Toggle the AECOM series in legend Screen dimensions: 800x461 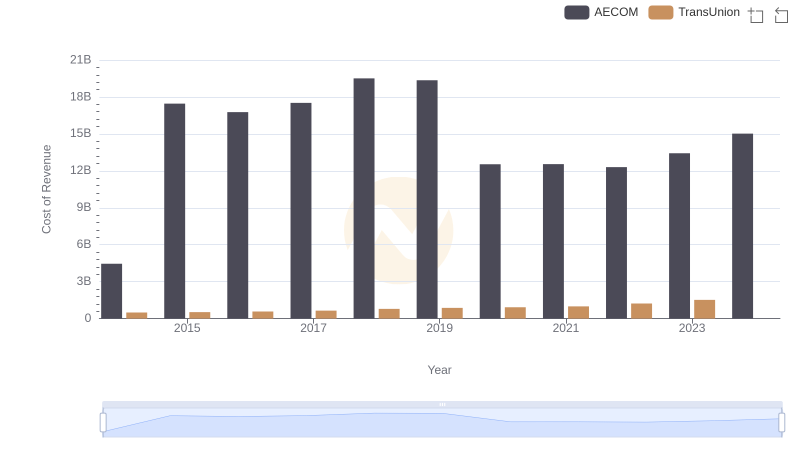coord(601,12)
